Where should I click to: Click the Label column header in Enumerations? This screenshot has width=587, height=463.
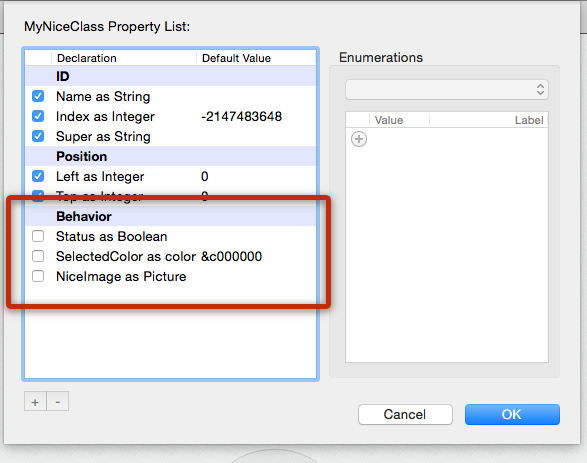coord(489,120)
